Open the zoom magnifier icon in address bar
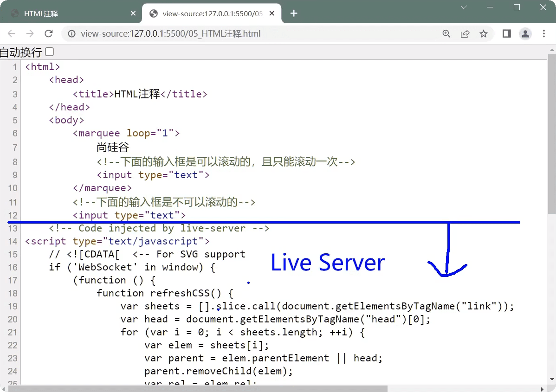This screenshot has width=556, height=392. click(x=446, y=34)
